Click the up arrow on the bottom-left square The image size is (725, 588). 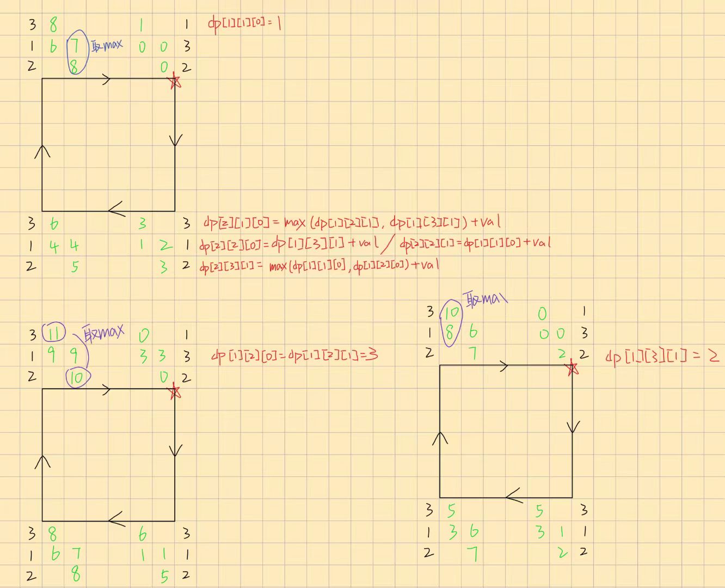point(42,461)
